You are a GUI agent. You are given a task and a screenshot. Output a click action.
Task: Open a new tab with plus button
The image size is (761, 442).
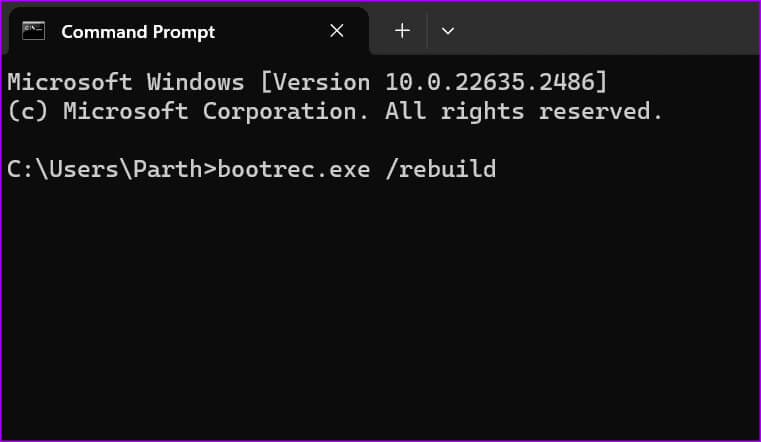click(x=402, y=31)
